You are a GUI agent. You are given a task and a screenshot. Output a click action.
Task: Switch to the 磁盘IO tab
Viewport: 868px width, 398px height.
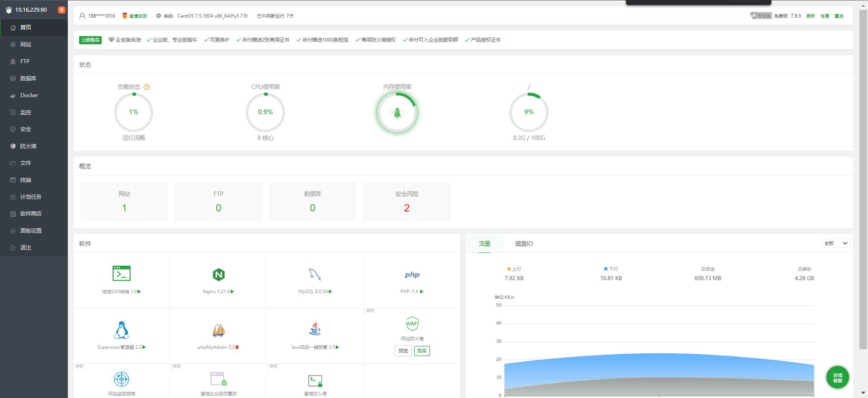[x=524, y=243]
